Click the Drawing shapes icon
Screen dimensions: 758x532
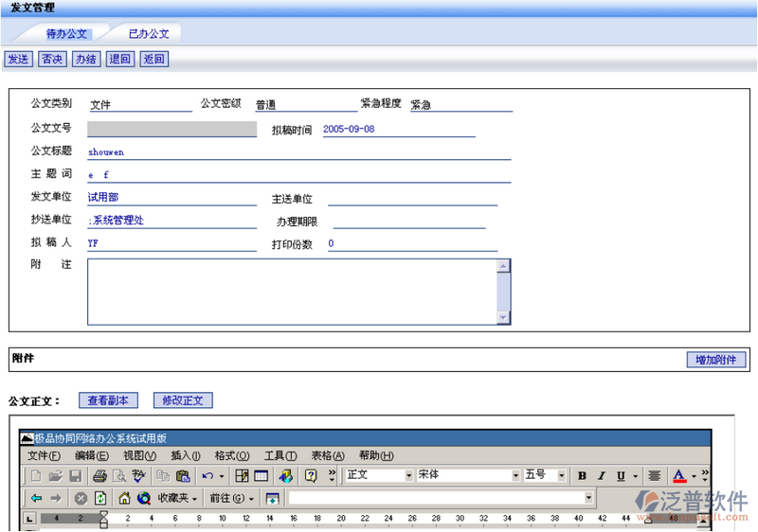(x=286, y=476)
